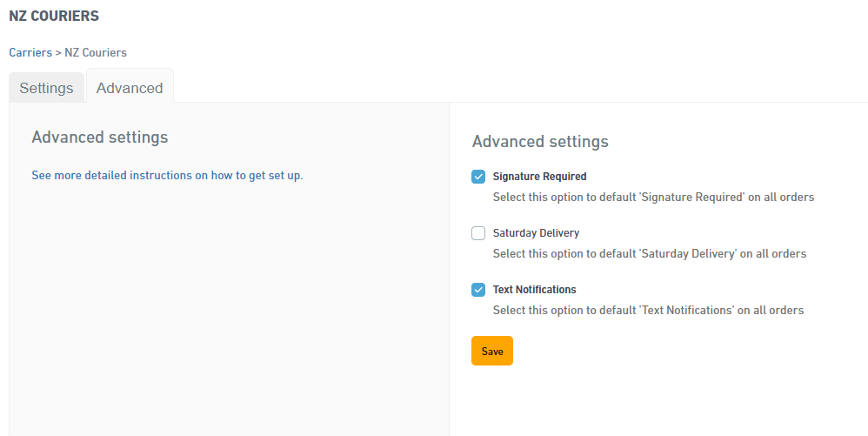This screenshot has height=436, width=868.
Task: Click the Saturday Delivery description sentence
Action: [x=650, y=254]
